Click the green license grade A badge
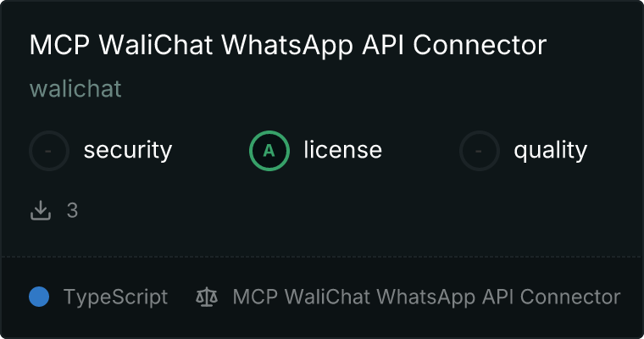Viewport: 644px width, 339px height. coord(269,151)
